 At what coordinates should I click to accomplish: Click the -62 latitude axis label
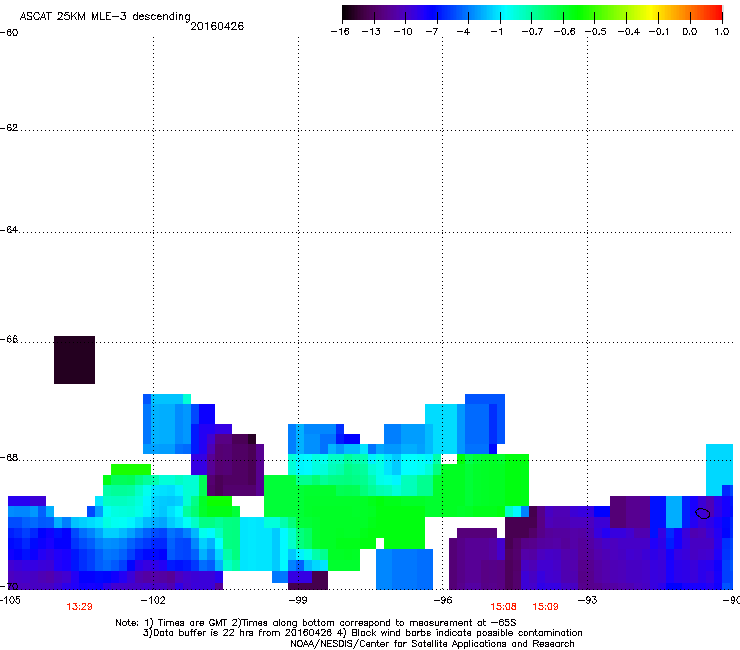[9, 128]
